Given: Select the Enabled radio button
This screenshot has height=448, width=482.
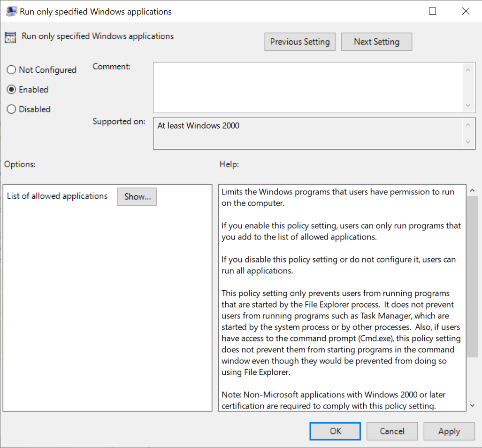Looking at the screenshot, I should (11, 89).
